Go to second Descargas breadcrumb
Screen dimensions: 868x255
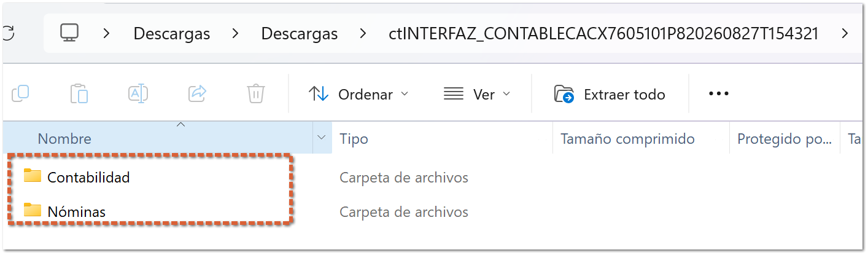point(300,34)
